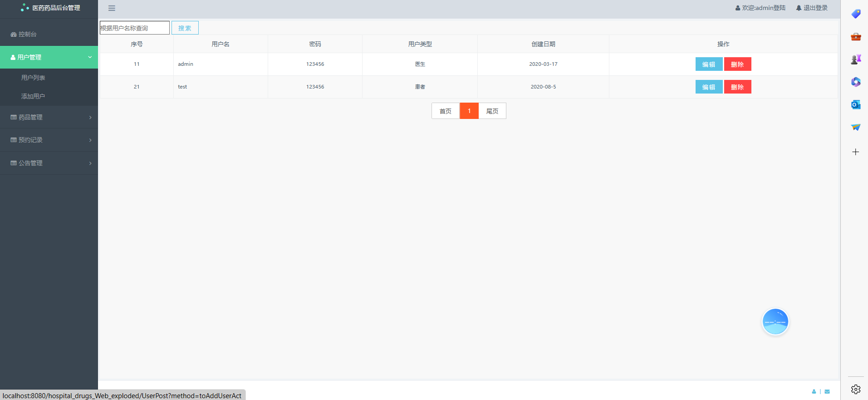Select the 医生 user type cell
Viewport: 868px width, 400px height.
tap(420, 64)
